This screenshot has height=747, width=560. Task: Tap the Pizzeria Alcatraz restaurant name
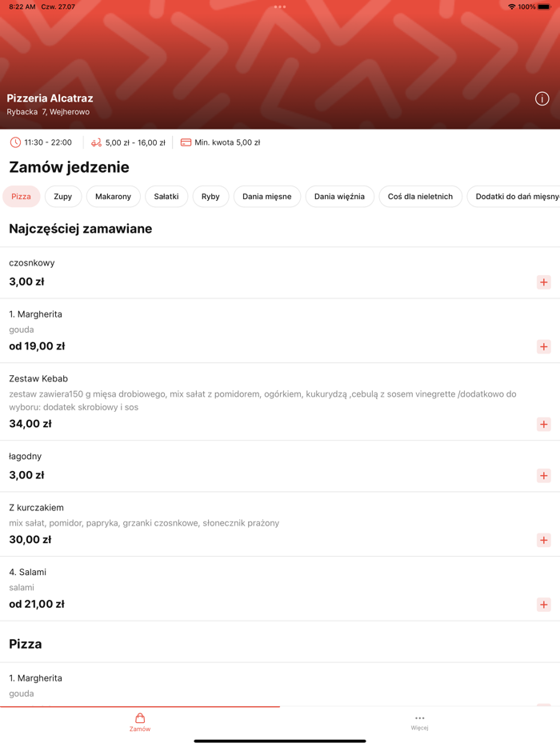50,98
